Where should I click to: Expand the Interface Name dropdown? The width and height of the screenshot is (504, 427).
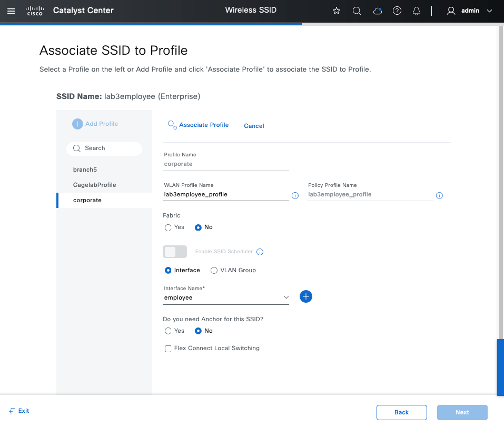pyautogui.click(x=286, y=297)
